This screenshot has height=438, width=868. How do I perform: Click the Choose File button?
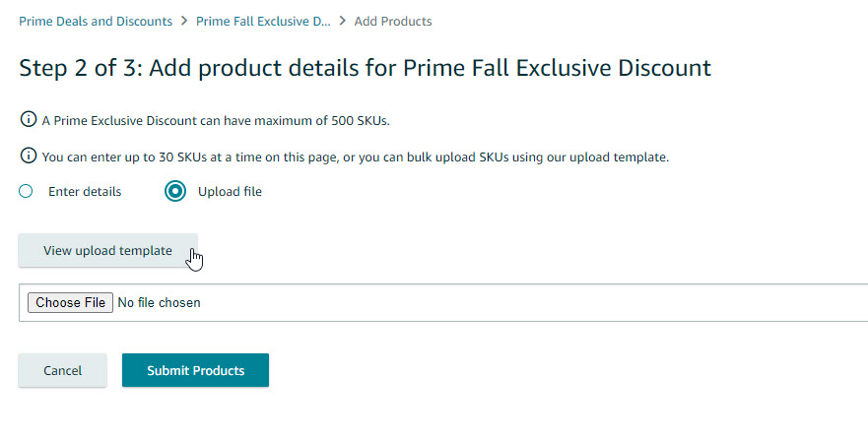point(70,303)
